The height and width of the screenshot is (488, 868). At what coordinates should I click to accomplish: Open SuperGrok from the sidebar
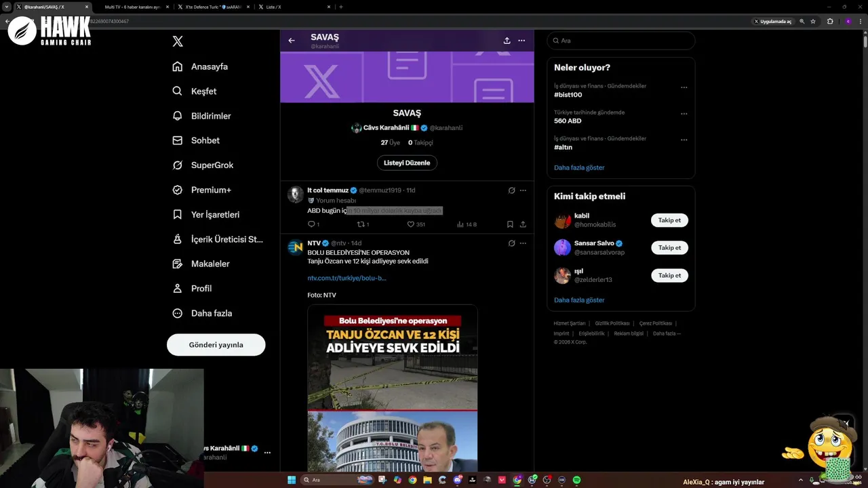point(203,165)
